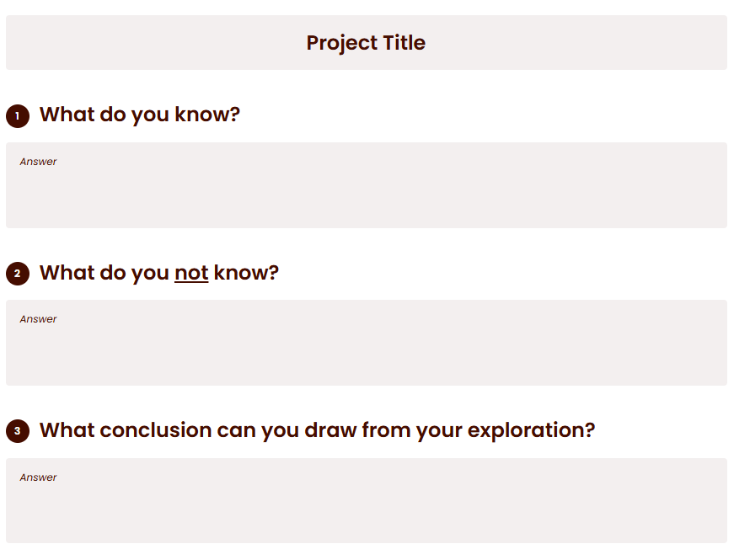The width and height of the screenshot is (734, 560).
Task: Click the number 1 circle icon
Action: tap(18, 115)
